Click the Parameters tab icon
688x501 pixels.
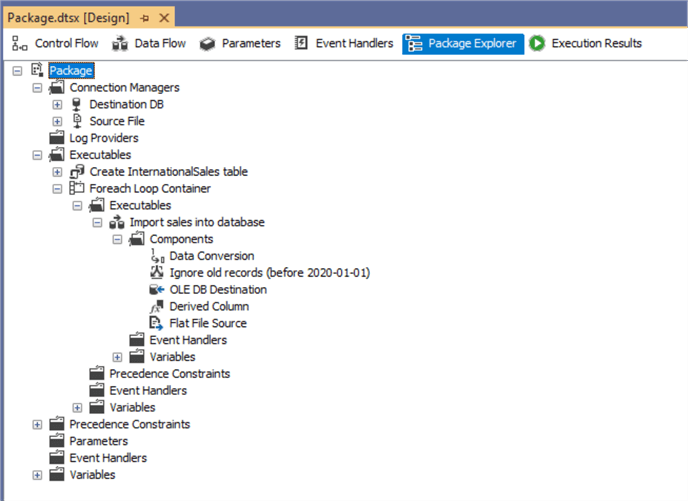[207, 43]
